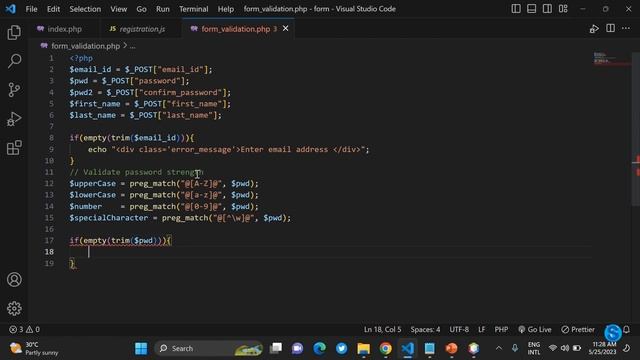This screenshot has height=360, width=640.
Task: Open the Search view in activity bar
Action: [x=14, y=61]
